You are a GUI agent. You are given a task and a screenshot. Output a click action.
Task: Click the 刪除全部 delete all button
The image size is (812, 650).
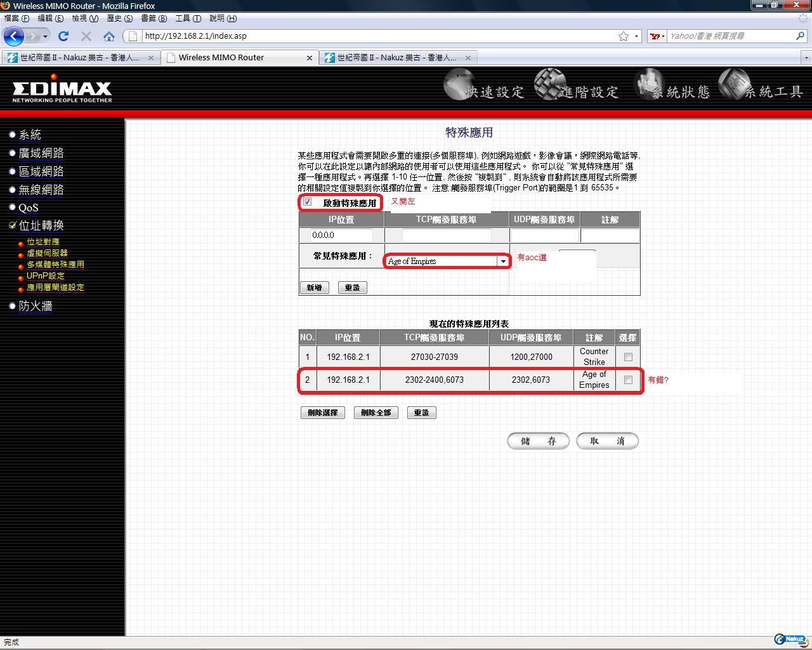[x=376, y=413]
